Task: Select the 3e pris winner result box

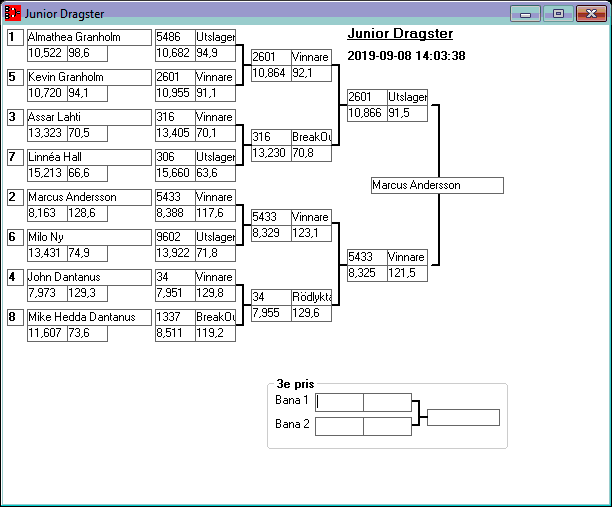Action: 463,417
